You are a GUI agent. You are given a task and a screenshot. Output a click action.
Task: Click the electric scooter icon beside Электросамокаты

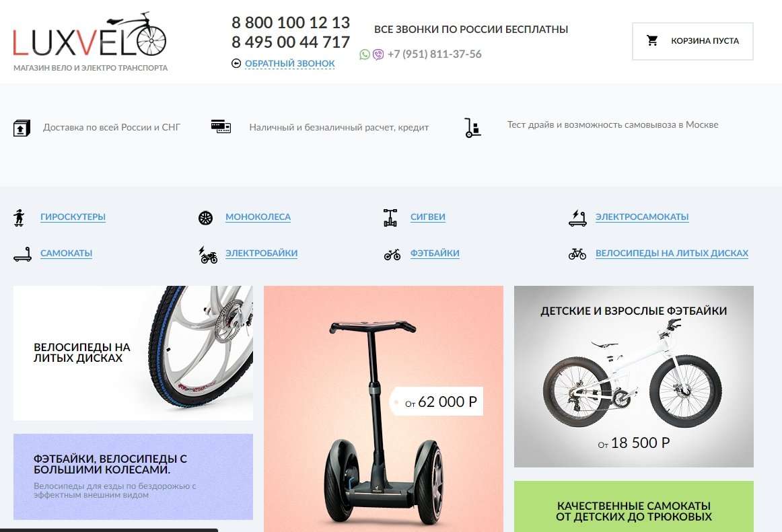click(577, 218)
